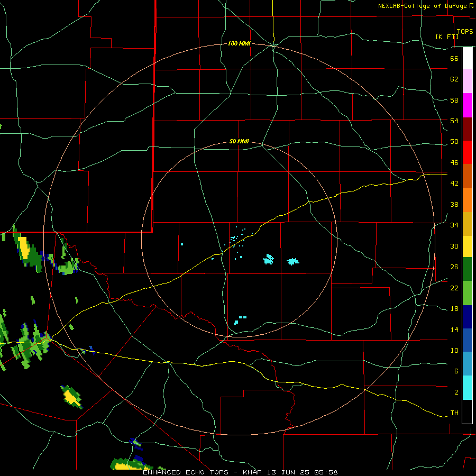The image size is (476, 476).
Task: Click the '46' legend value label
Action: tap(454, 162)
